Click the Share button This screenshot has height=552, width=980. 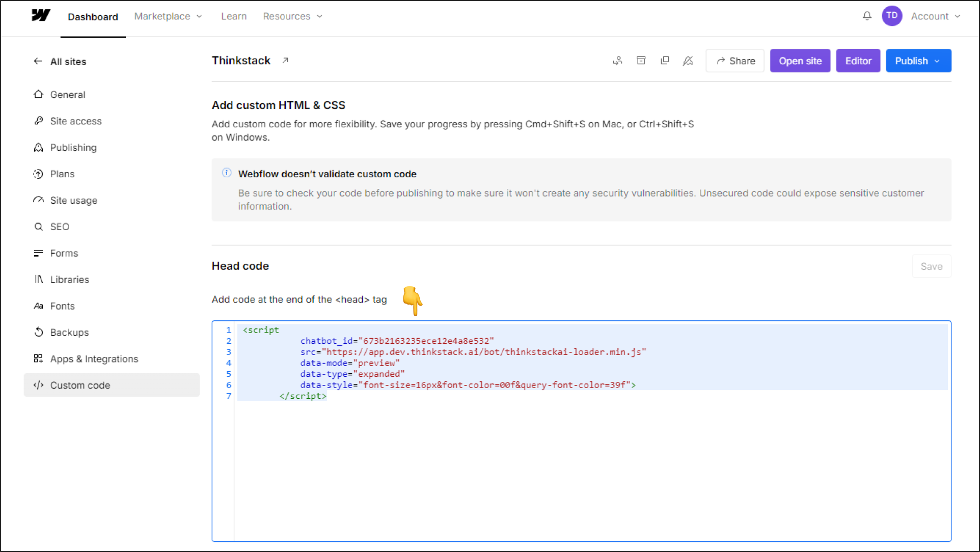734,61
